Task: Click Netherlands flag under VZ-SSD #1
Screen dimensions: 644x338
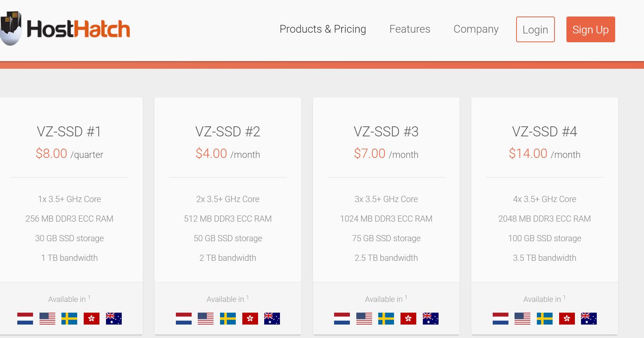Action: pos(25,318)
